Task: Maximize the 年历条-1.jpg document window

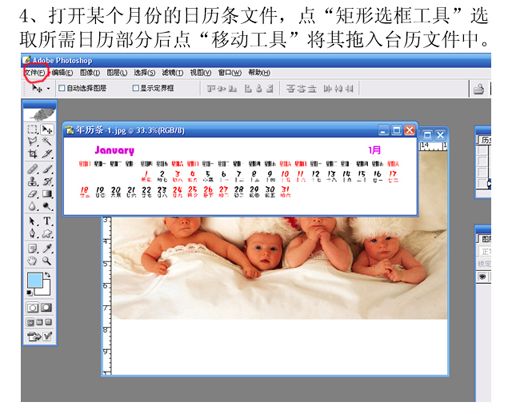Action: [396, 130]
